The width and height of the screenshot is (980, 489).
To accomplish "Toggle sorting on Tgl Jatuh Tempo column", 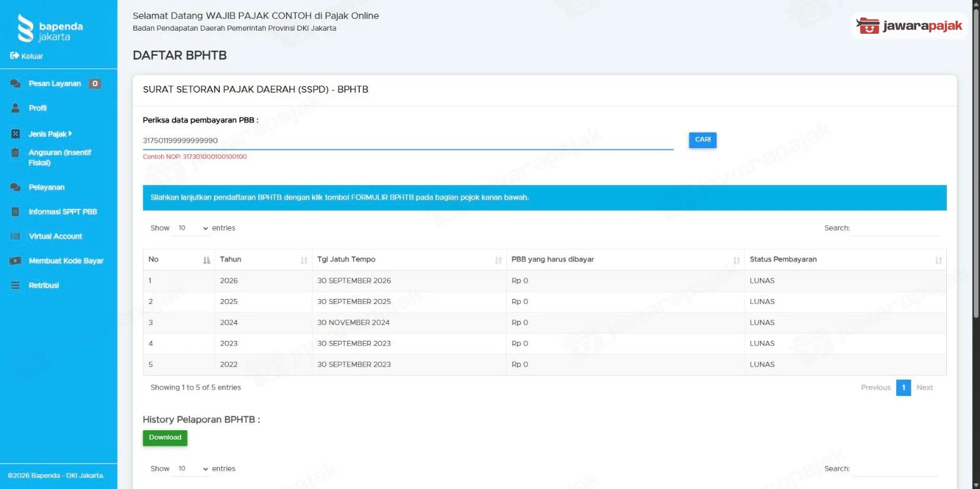I will coord(498,260).
